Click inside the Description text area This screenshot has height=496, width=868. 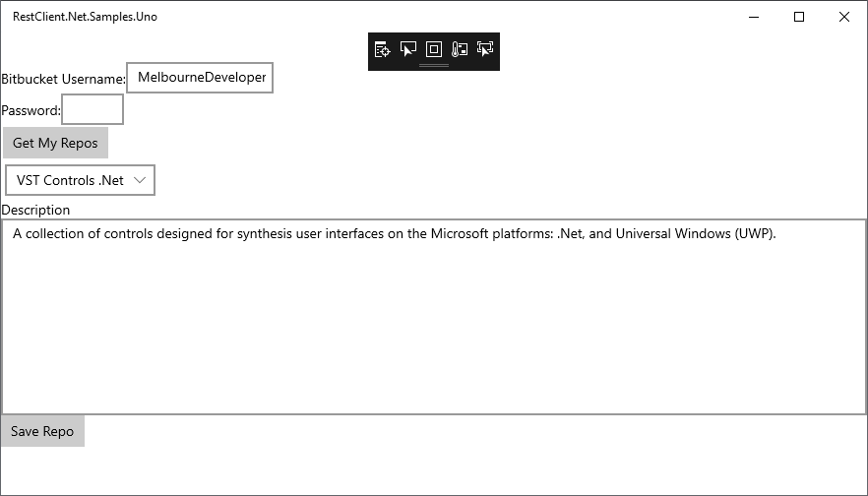pos(434,317)
